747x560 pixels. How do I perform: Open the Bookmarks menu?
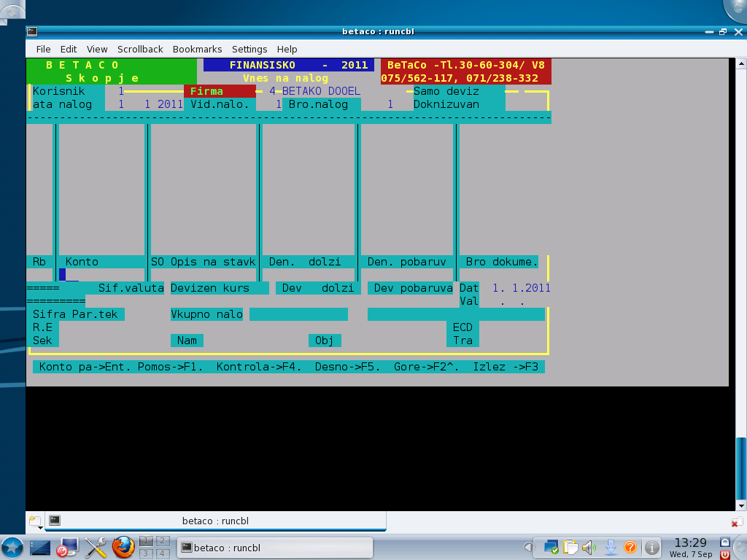pos(197,49)
